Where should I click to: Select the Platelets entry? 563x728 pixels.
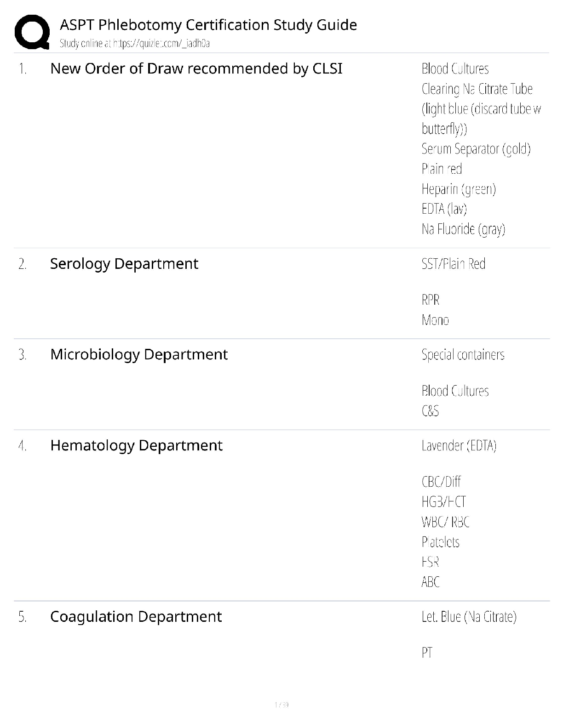point(441,542)
